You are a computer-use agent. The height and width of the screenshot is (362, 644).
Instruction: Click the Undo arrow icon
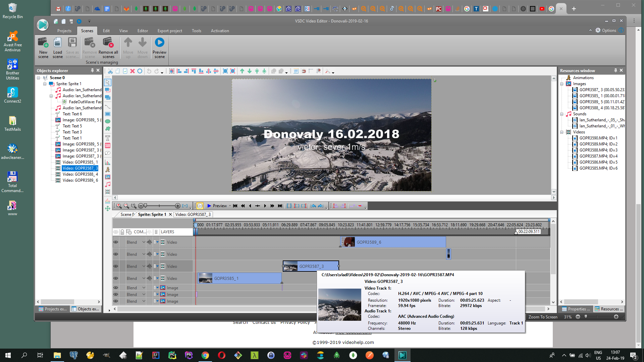point(149,71)
